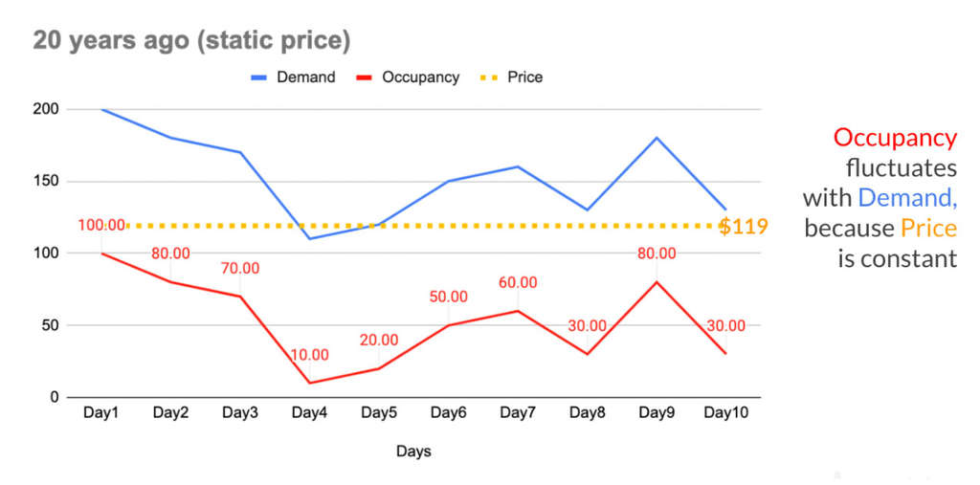This screenshot has height=485, width=980.
Task: Select the "Days" horizontal axis title
Action: pyautogui.click(x=413, y=451)
